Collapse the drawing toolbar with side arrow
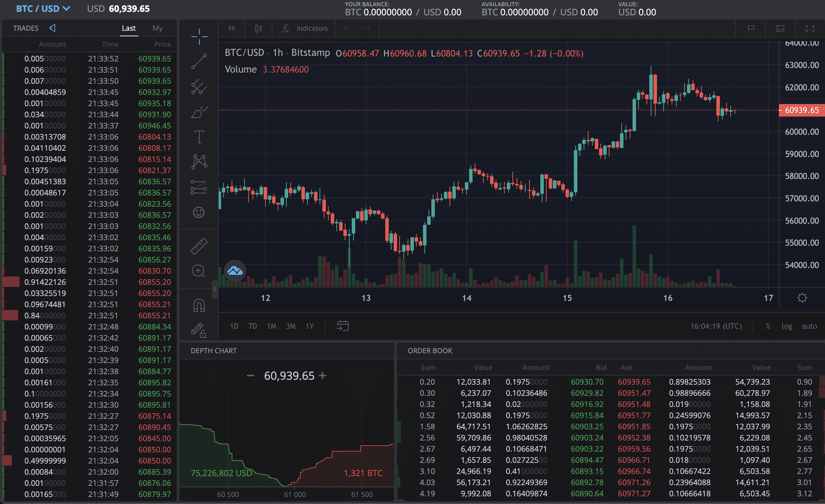The image size is (825, 504). tap(215, 289)
